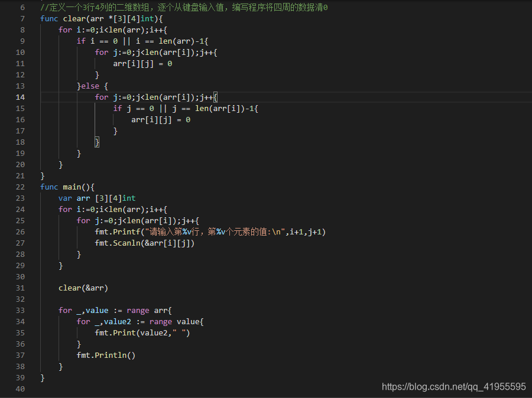Image resolution: width=532 pixels, height=398 pixels.
Task: Select the func keyword on line 7
Action: tap(48, 18)
